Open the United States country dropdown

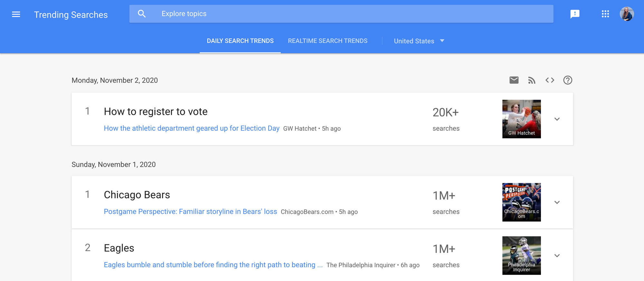pos(419,41)
